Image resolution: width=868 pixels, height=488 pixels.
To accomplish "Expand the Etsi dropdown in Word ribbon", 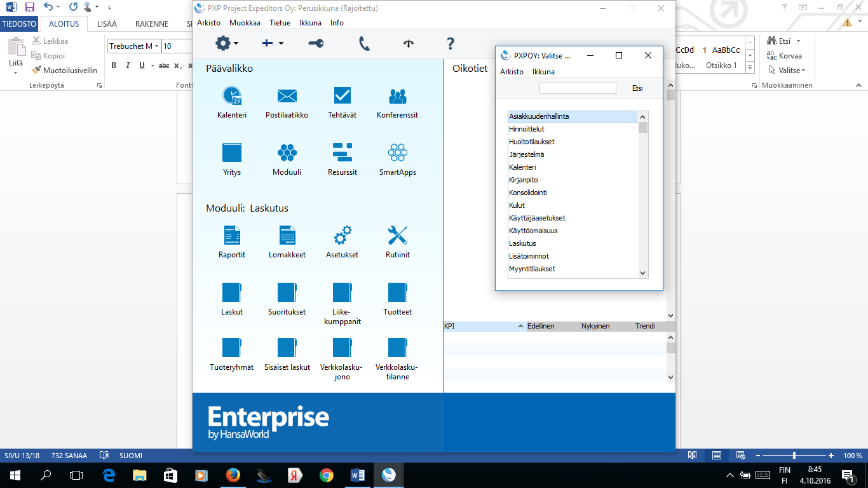I will (798, 41).
